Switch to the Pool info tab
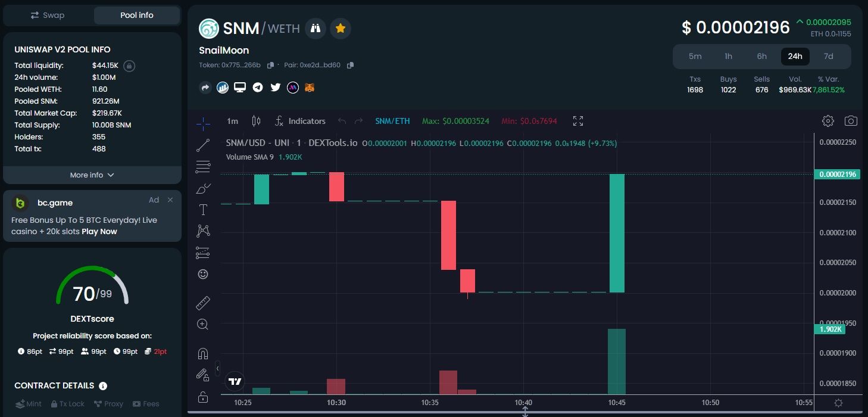This screenshot has width=868, height=417. (137, 15)
